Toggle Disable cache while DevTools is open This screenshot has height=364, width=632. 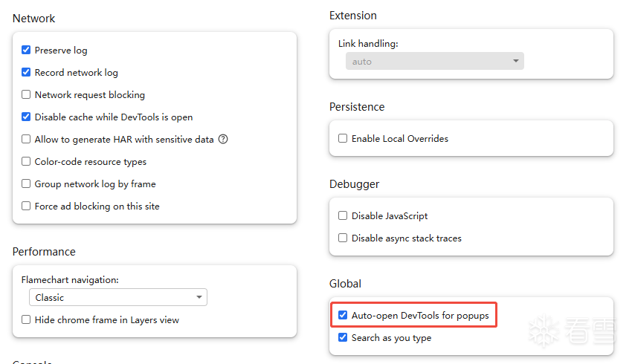[26, 117]
